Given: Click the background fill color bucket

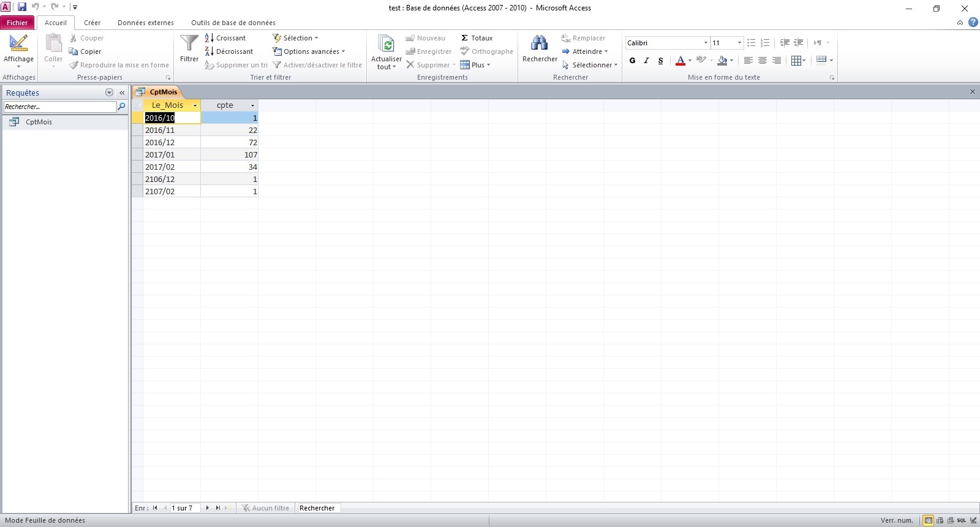Looking at the screenshot, I should (x=722, y=60).
